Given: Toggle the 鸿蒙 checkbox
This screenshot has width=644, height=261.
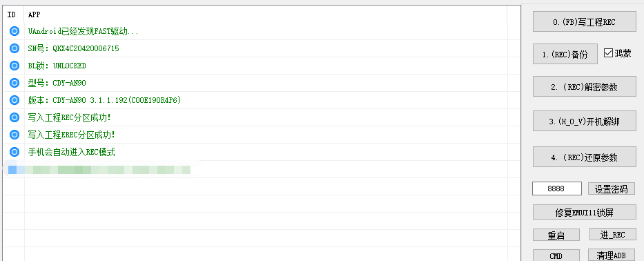Looking at the screenshot, I should (x=608, y=53).
